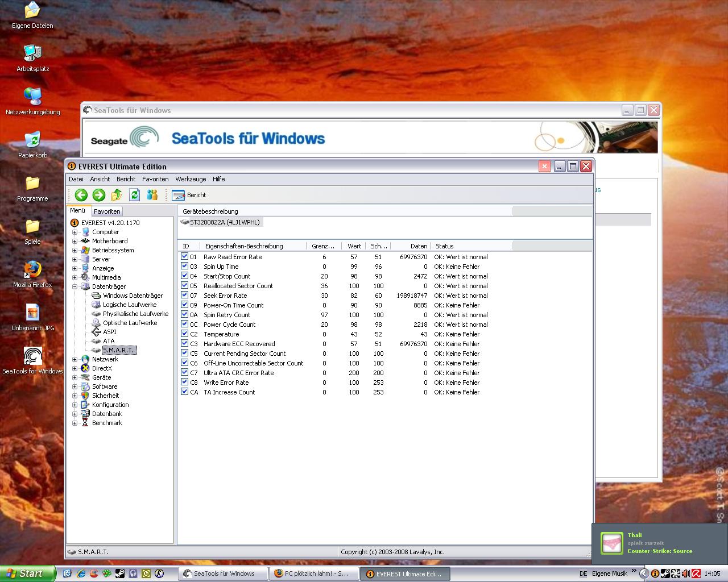Open the Favoriten menu
The image size is (728, 582).
point(155,179)
